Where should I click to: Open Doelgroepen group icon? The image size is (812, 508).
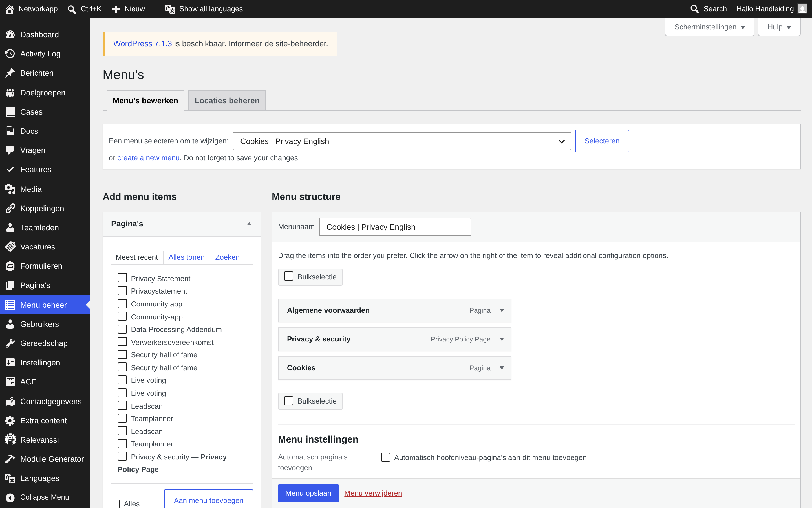(10, 93)
